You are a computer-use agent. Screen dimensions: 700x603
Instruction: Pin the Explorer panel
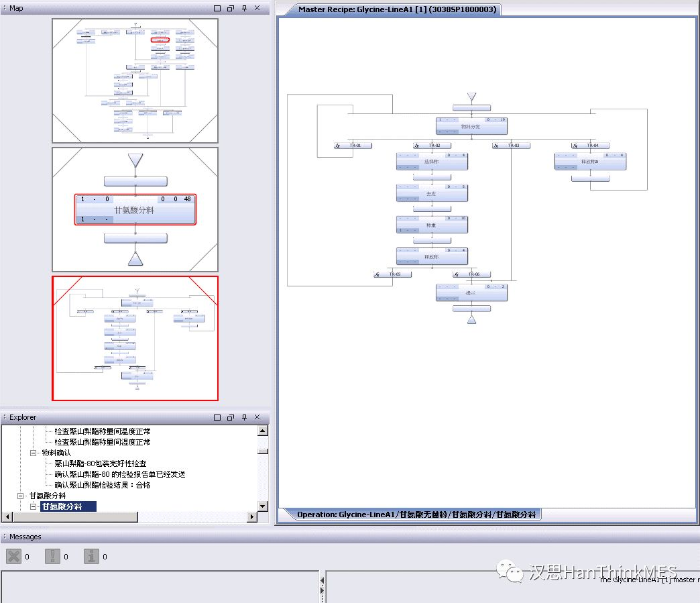click(x=243, y=417)
